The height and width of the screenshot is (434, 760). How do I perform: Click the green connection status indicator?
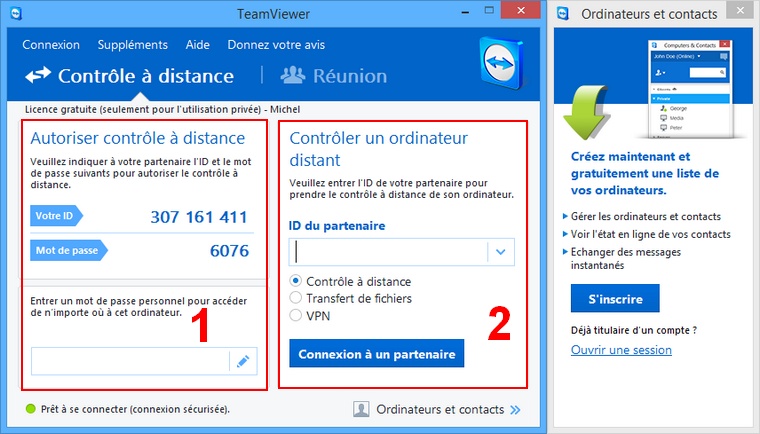[x=31, y=409]
